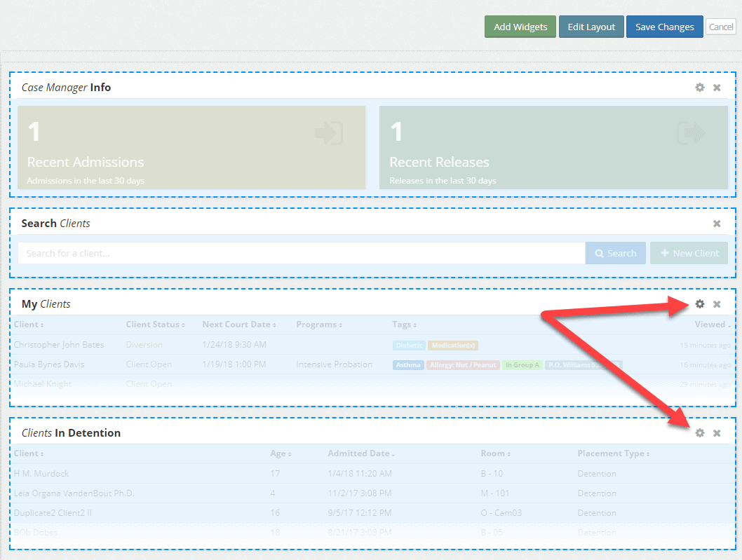Remove the Clients In Detention widget
Screen dimensions: 742x560
(x=717, y=433)
